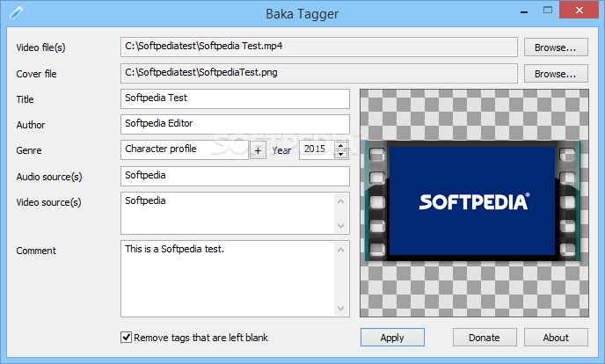The height and width of the screenshot is (364, 605).
Task: Browse for video files
Action: (x=556, y=47)
